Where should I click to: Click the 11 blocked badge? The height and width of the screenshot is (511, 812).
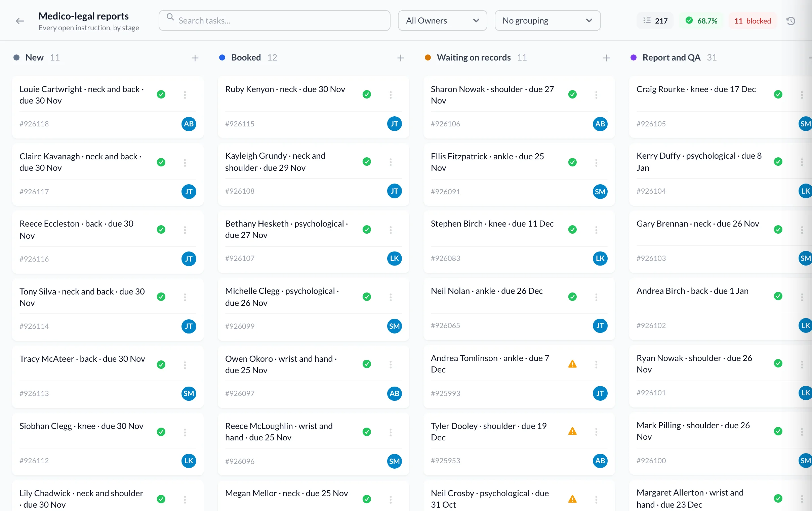[753, 21]
